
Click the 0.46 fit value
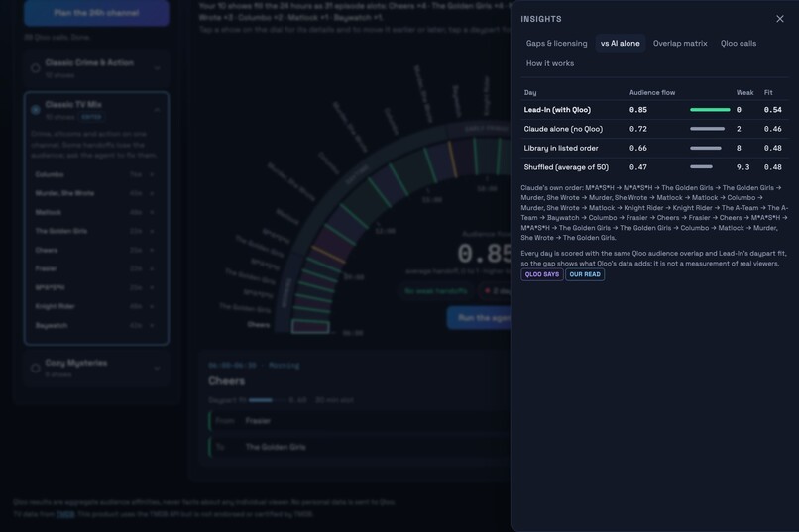point(772,129)
